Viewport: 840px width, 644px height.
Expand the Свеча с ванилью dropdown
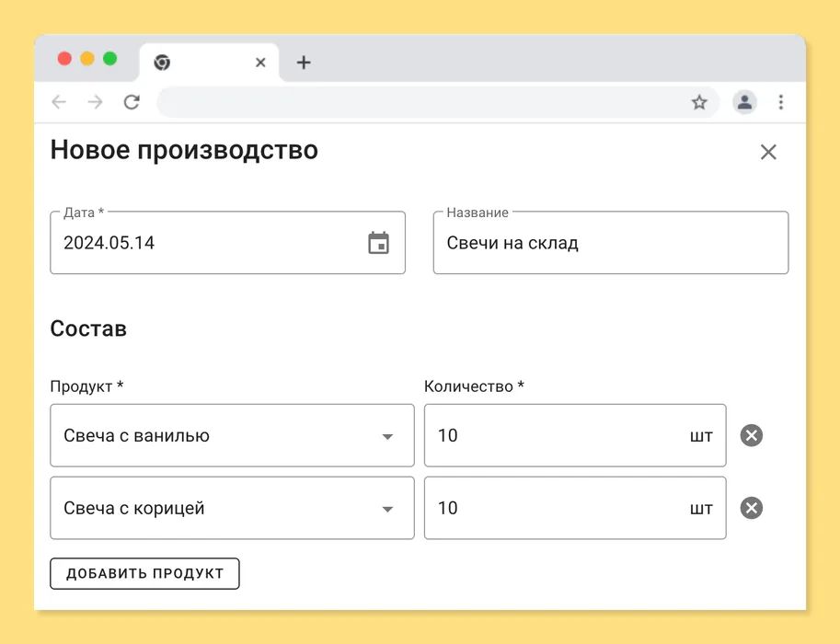(x=387, y=436)
